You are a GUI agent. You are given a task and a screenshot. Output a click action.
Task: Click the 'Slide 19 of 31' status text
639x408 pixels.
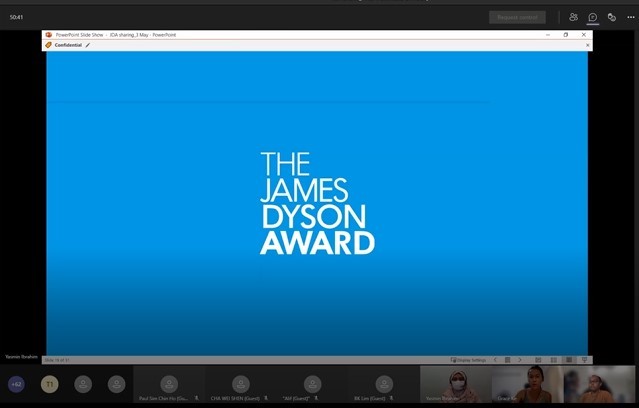pos(57,360)
